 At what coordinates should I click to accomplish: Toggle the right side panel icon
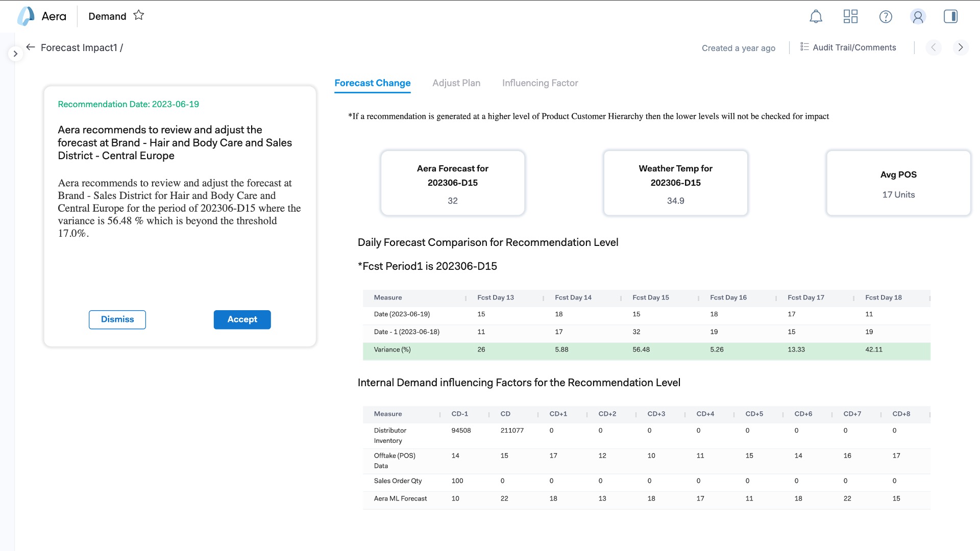[x=950, y=17]
